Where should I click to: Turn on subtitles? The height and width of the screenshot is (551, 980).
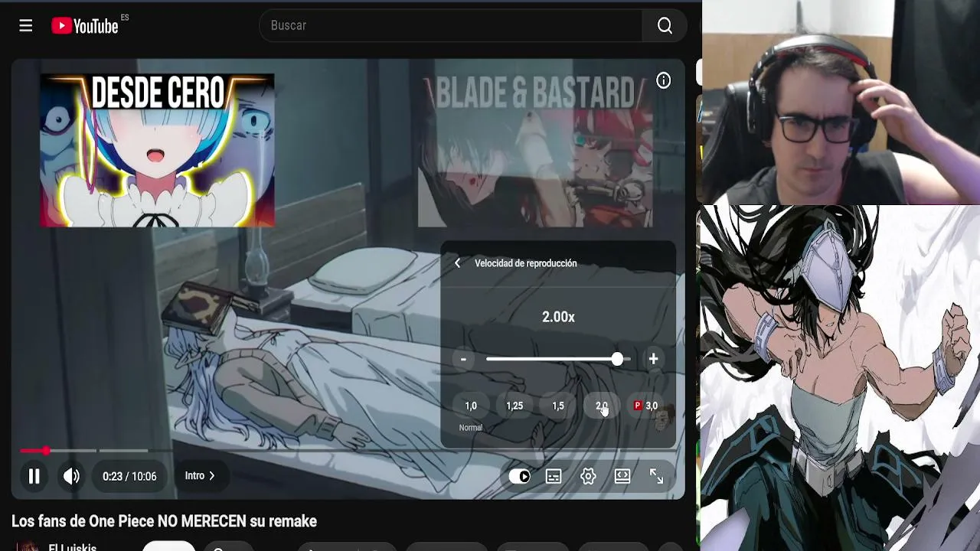click(554, 476)
